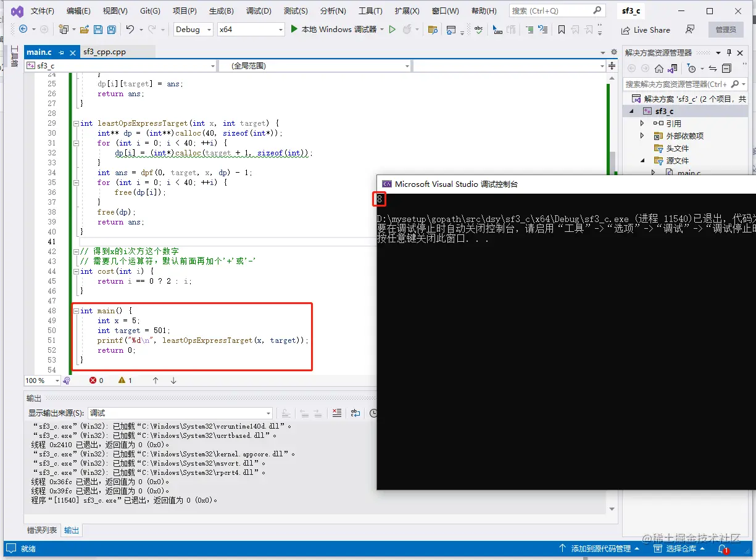Switch to the 输出 tab at bottom

[x=72, y=530]
